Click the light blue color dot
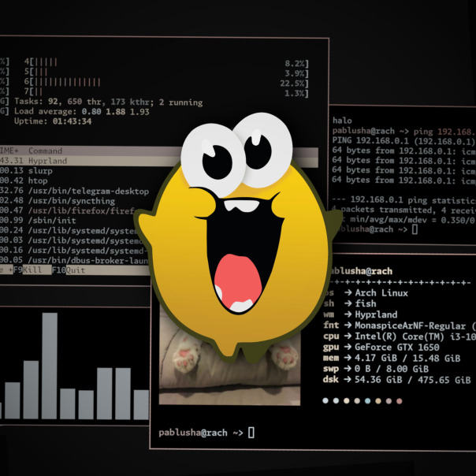The height and width of the screenshot is (476, 476). tap(367, 400)
